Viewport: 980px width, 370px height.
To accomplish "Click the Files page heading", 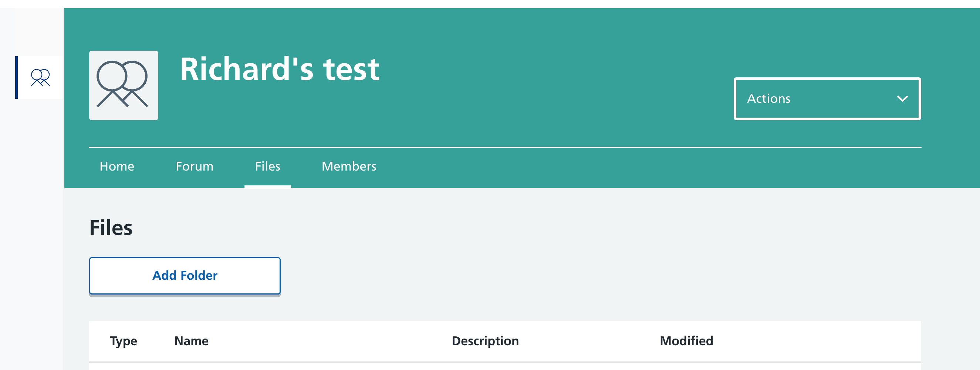I will tap(111, 228).
